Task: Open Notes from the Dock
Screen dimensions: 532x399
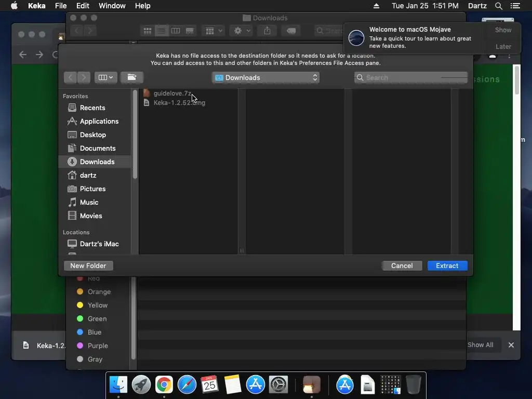Action: [x=232, y=384]
